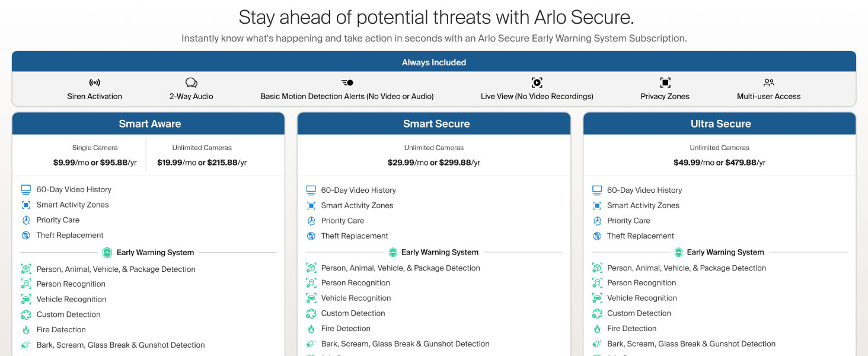Click the Always Included banner

pos(434,62)
